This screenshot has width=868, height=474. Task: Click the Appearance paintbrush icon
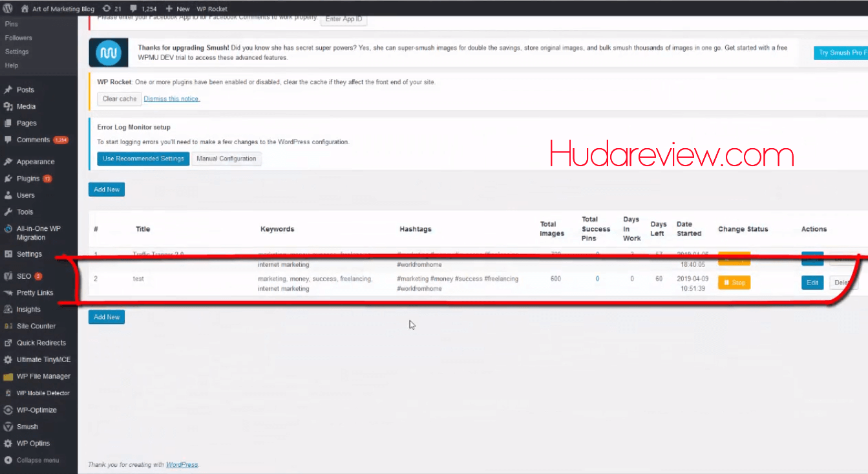click(x=8, y=162)
